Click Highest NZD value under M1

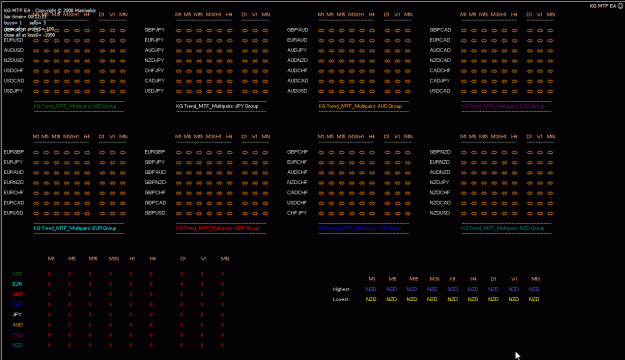tap(371, 289)
